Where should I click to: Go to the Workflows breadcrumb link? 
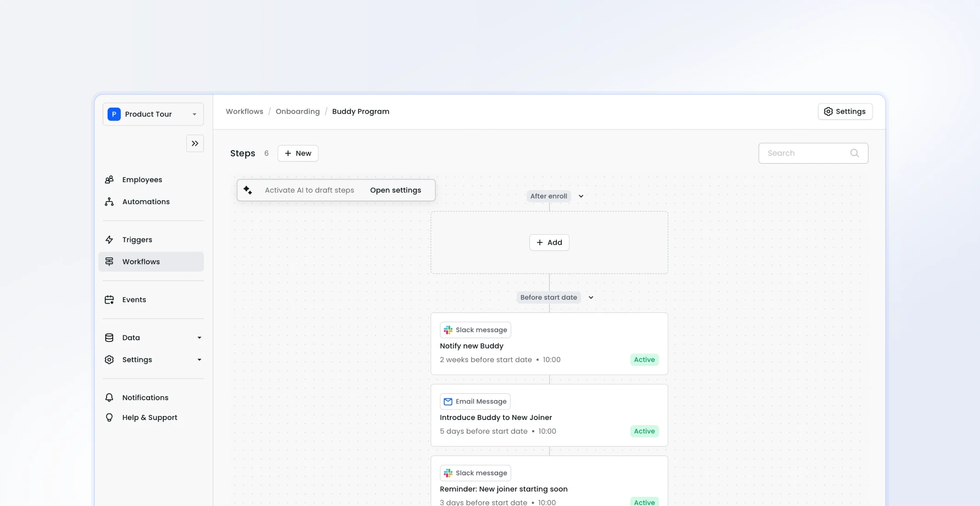pyautogui.click(x=244, y=111)
